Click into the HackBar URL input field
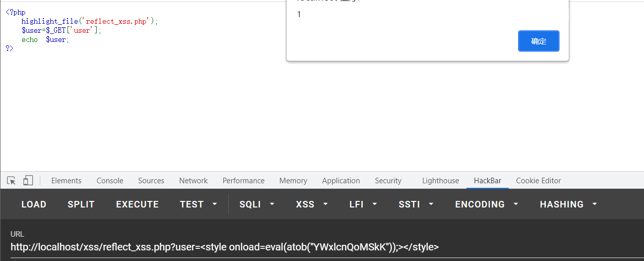The height and width of the screenshot is (261, 644). (322, 247)
